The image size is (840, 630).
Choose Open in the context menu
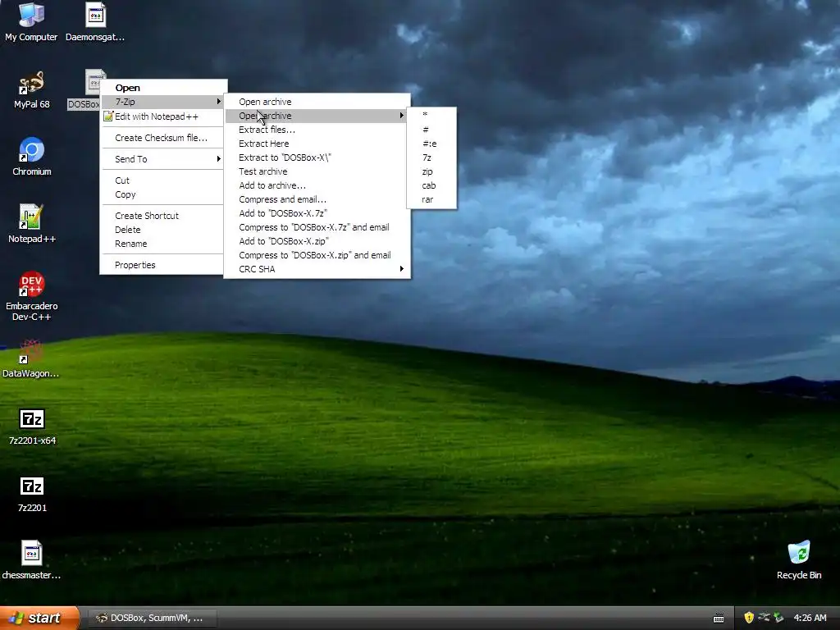pyautogui.click(x=163, y=88)
